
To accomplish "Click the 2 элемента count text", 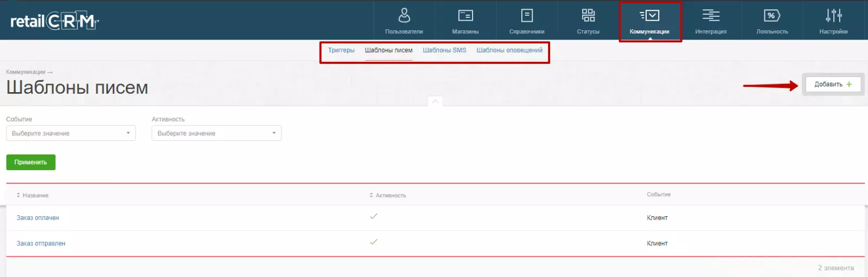I will [x=836, y=268].
